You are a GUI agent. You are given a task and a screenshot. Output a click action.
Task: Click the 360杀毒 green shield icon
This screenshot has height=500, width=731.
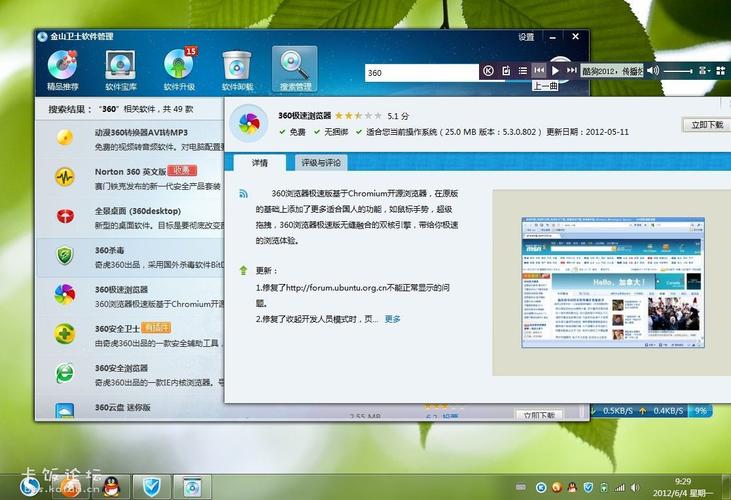click(65, 255)
